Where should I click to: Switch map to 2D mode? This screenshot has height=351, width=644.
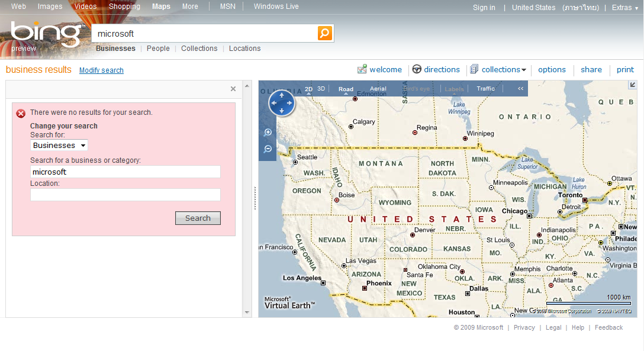[x=309, y=89]
